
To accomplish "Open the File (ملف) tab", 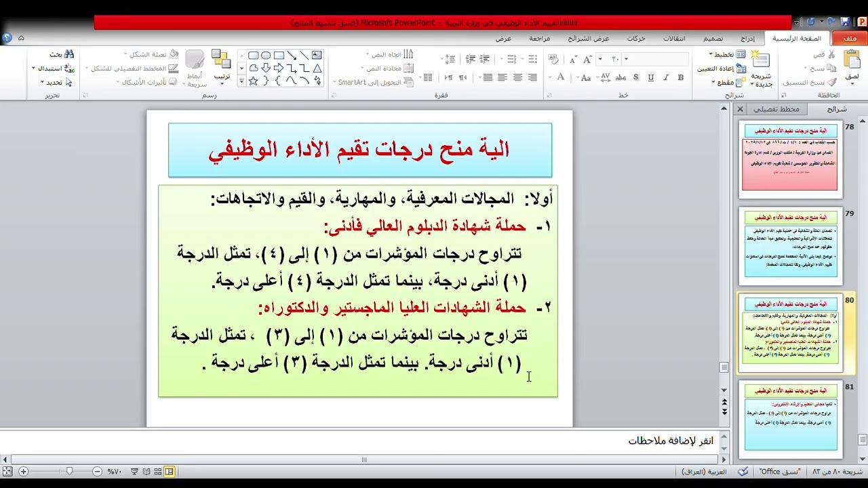I will (850, 39).
